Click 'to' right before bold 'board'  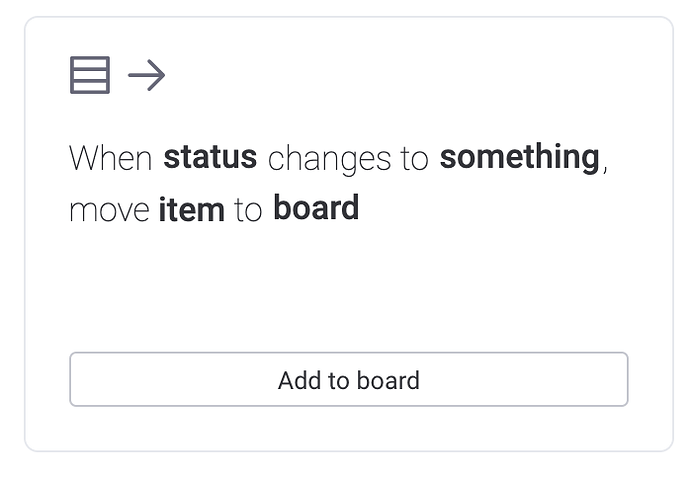click(248, 210)
